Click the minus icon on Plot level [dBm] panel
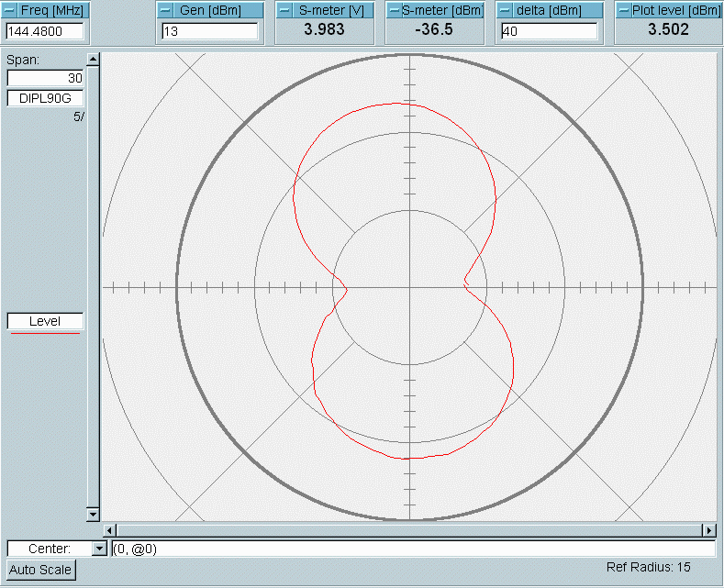 pos(624,10)
